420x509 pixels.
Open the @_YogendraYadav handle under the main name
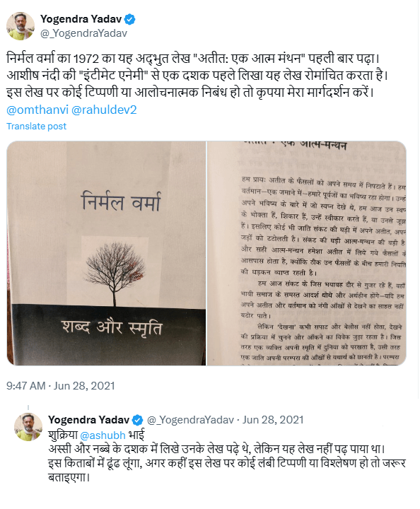(83, 33)
